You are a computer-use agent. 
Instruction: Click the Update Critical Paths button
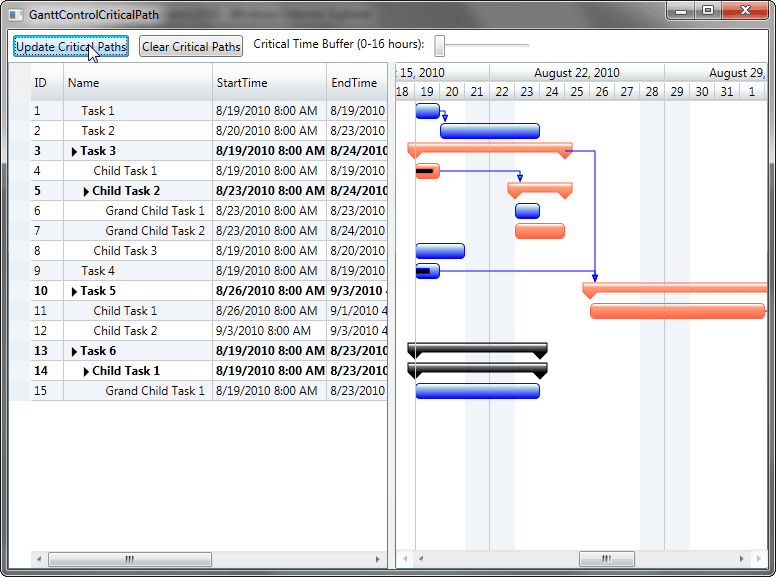point(71,47)
